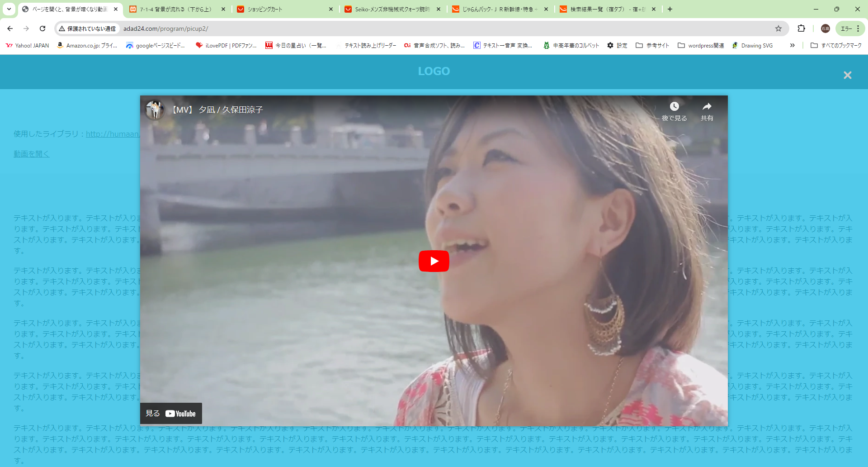Click the 動画を開く link
The height and width of the screenshot is (467, 868).
[x=31, y=154]
